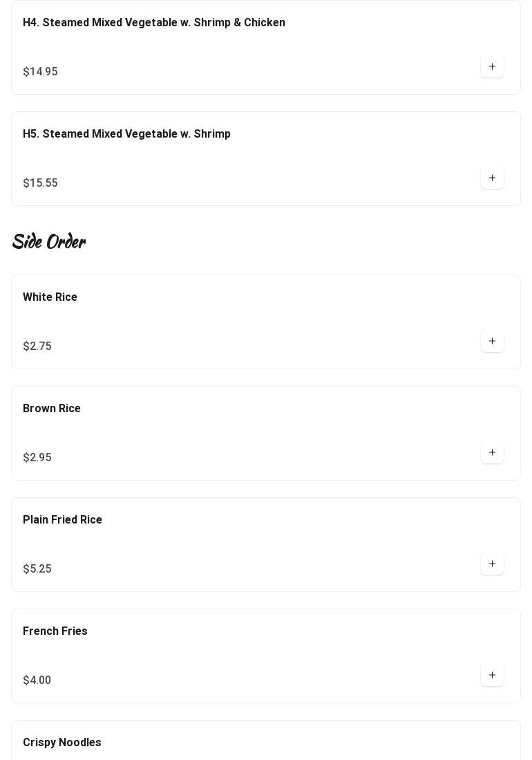Select the Crispy Noodles menu item
This screenshot has width=532, height=760.
[62, 743]
